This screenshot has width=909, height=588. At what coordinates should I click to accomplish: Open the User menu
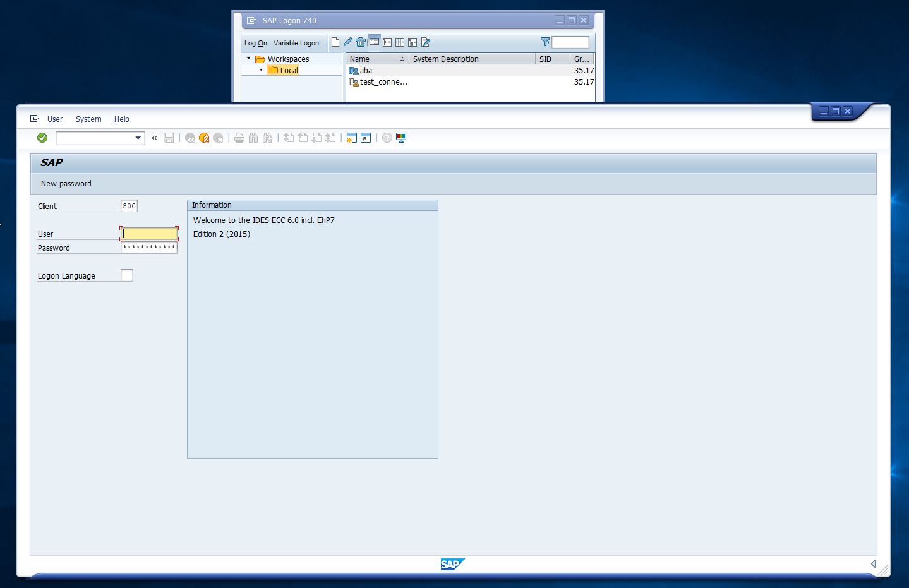click(55, 119)
